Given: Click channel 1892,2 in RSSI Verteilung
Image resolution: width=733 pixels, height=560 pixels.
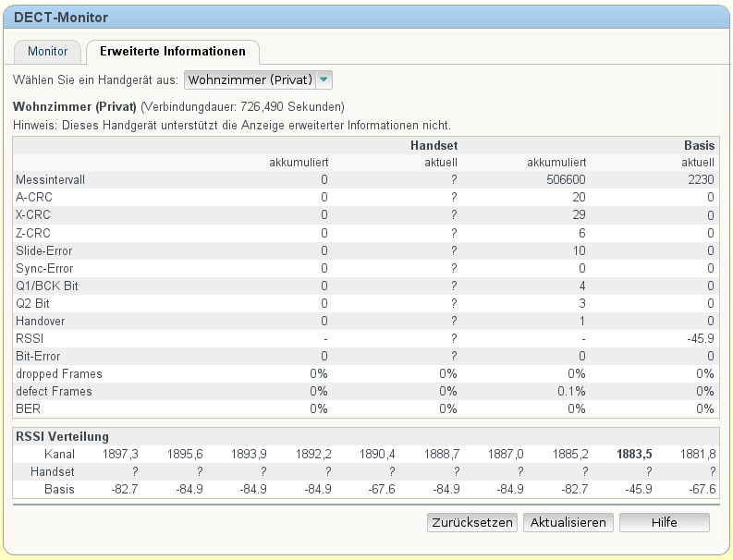Looking at the screenshot, I should (x=313, y=454).
